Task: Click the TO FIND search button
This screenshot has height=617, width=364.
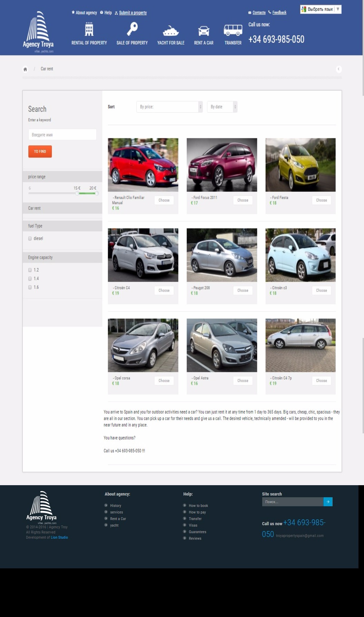Action: [40, 151]
